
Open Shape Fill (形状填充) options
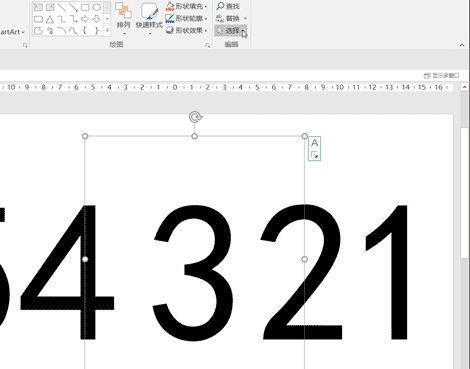pyautogui.click(x=186, y=6)
